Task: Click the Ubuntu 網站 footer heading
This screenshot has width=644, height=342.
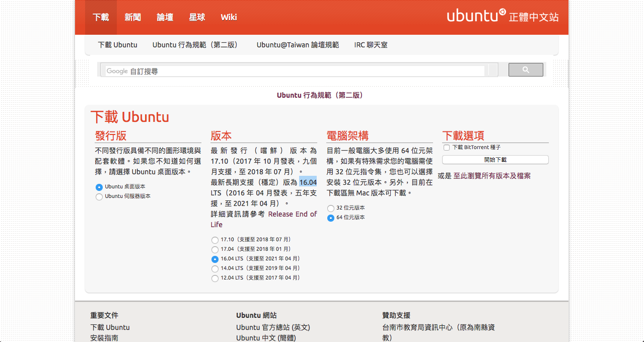Action: point(256,315)
